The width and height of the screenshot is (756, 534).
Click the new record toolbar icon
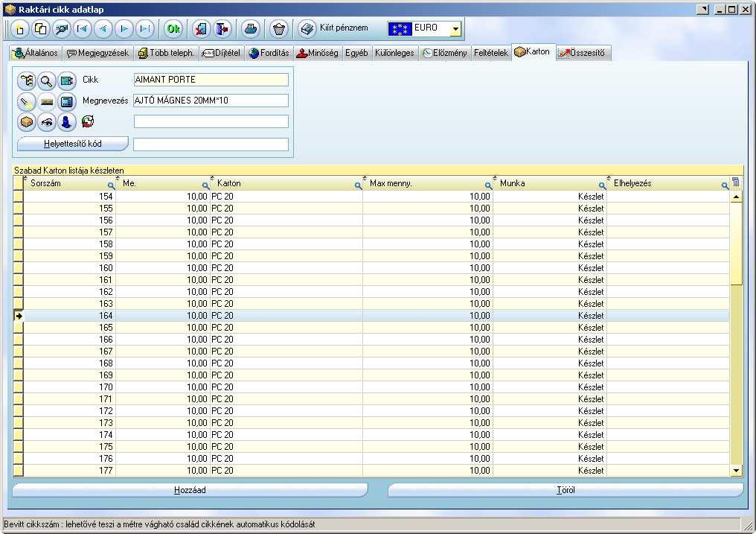[x=19, y=30]
